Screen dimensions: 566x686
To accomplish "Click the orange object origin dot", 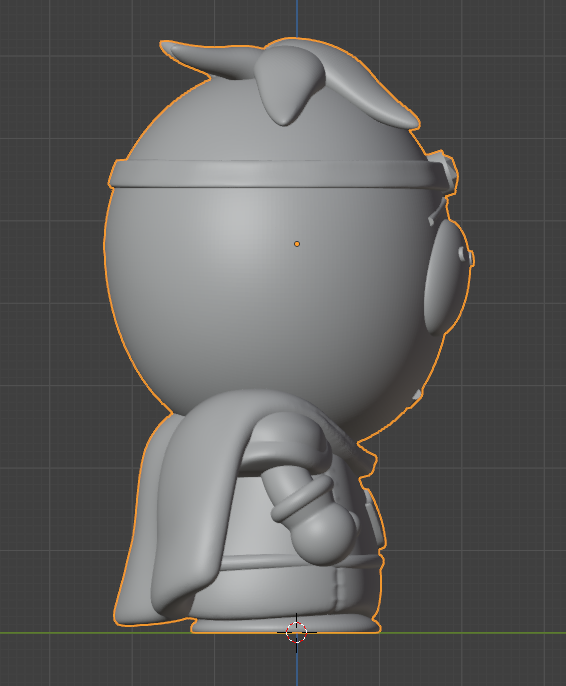I will (x=297, y=244).
